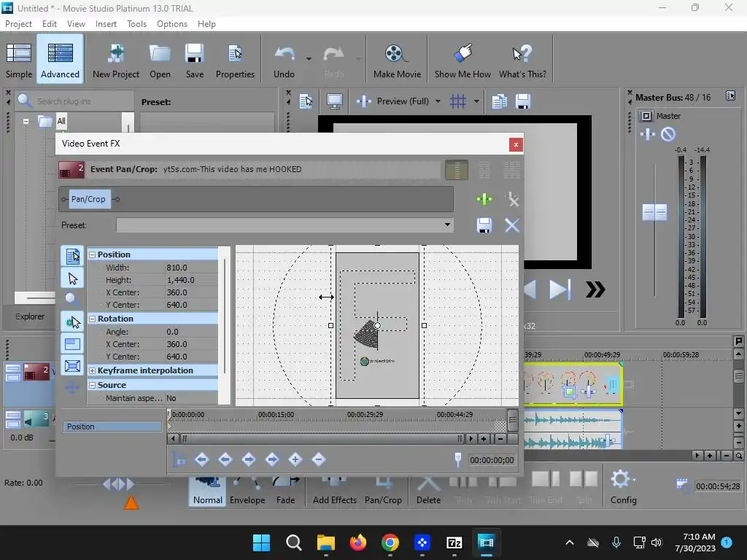Screen dimensions: 747x560
Task: Open the Options menu
Action: (x=172, y=24)
